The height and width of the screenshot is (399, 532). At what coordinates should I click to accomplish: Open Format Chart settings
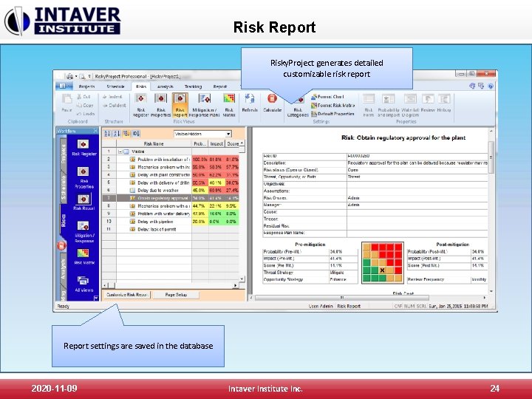pyautogui.click(x=328, y=97)
